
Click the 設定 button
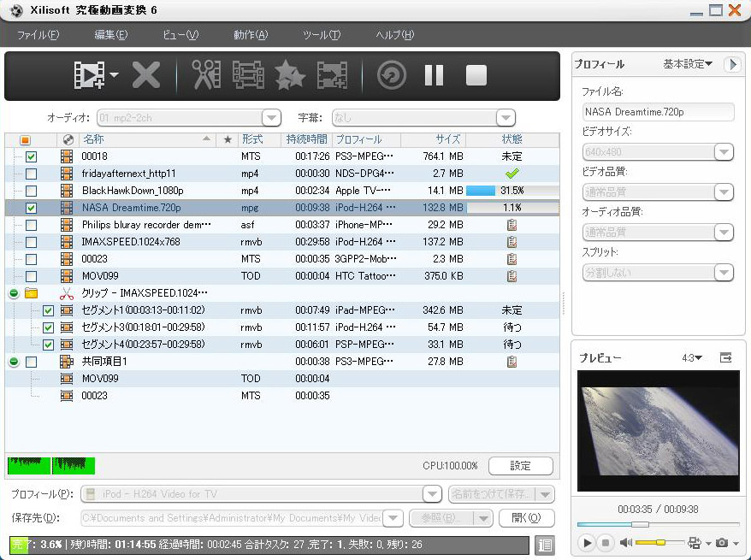pyautogui.click(x=520, y=466)
